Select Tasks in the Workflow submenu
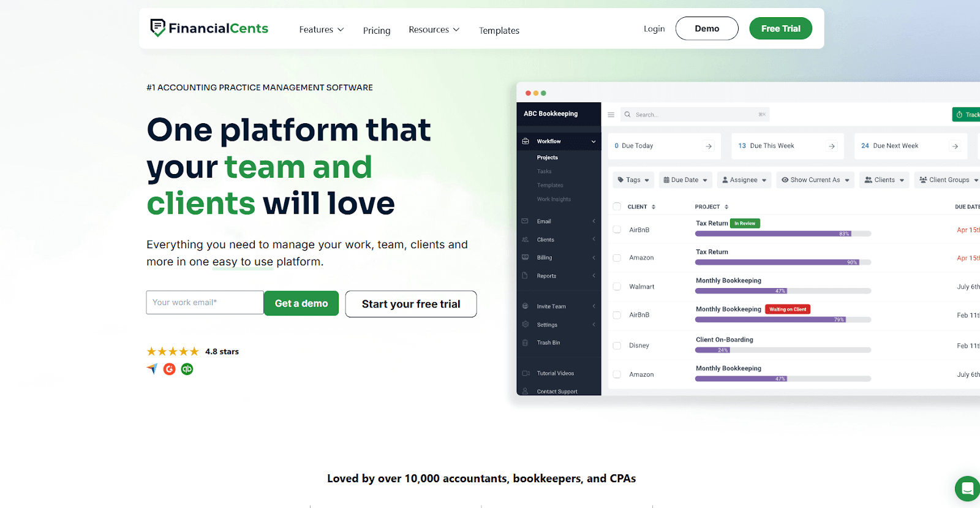Screen dimensions: 980x508 pyautogui.click(x=545, y=172)
